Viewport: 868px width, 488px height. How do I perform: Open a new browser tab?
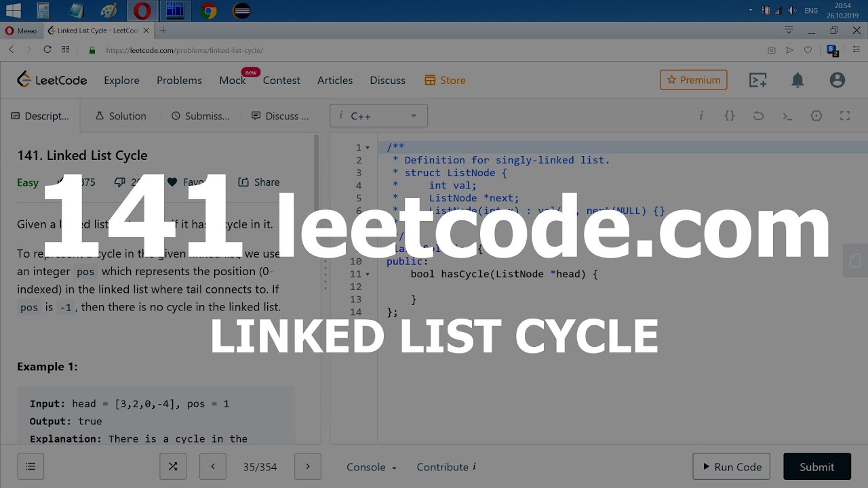[x=163, y=30]
